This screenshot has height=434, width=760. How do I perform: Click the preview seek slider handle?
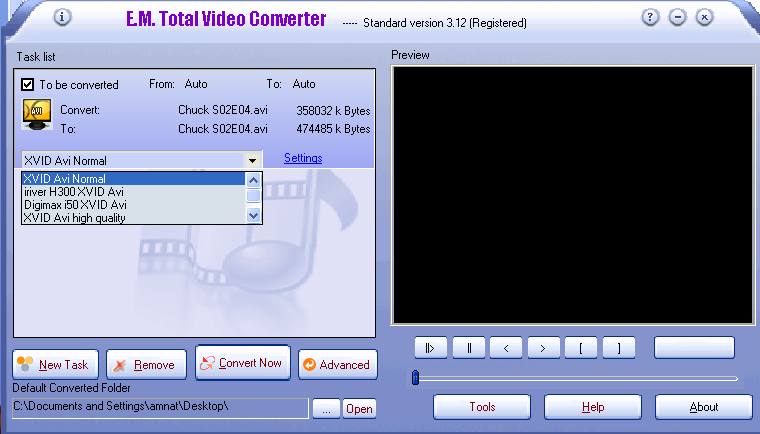415,378
